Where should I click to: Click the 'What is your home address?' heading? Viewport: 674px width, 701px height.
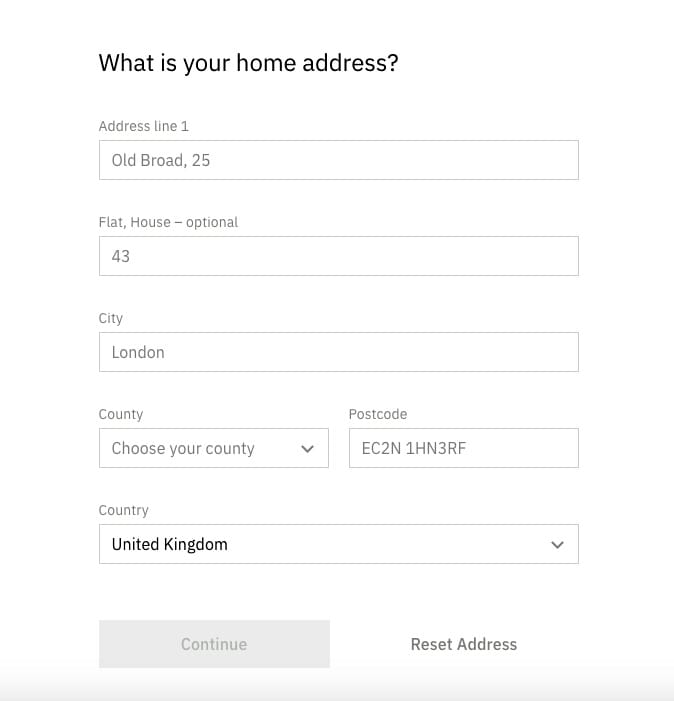coord(248,63)
